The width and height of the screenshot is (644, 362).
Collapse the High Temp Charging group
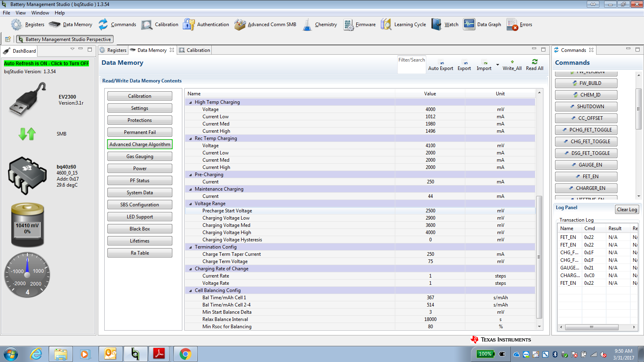(190, 102)
